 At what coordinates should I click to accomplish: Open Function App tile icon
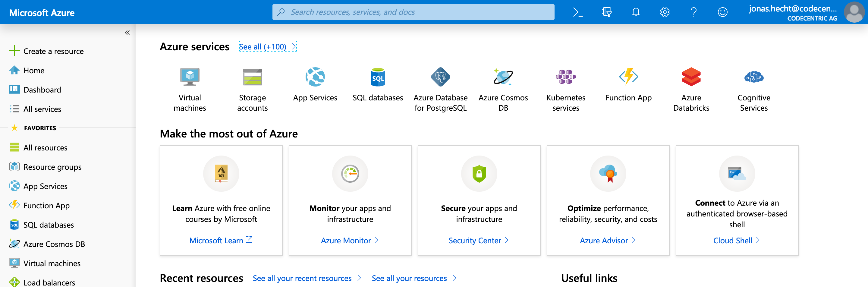click(628, 77)
